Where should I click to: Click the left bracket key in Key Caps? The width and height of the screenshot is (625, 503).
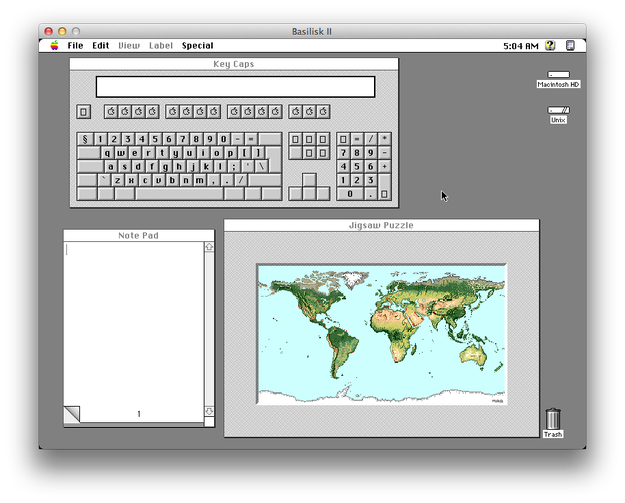pyautogui.click(x=244, y=153)
